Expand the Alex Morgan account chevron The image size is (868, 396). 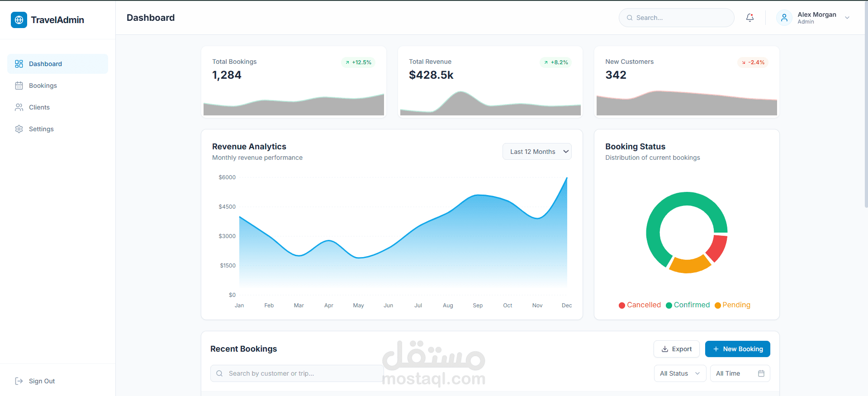pyautogui.click(x=847, y=18)
